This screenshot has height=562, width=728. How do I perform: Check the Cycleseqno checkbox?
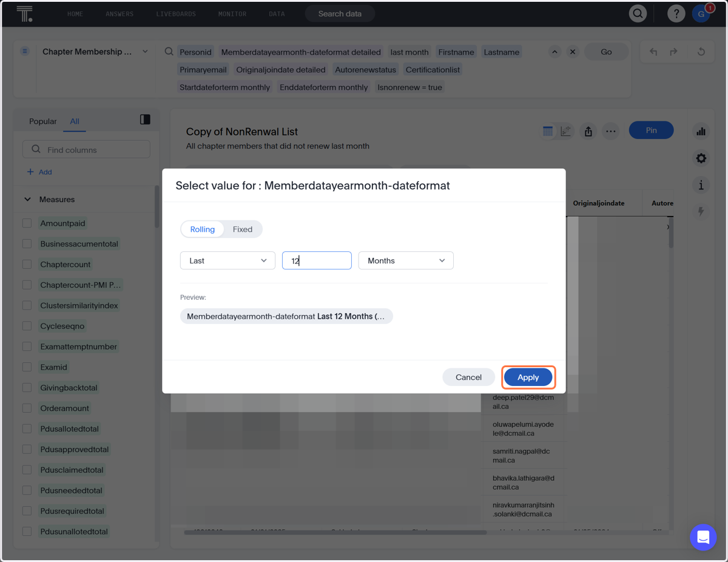27,326
